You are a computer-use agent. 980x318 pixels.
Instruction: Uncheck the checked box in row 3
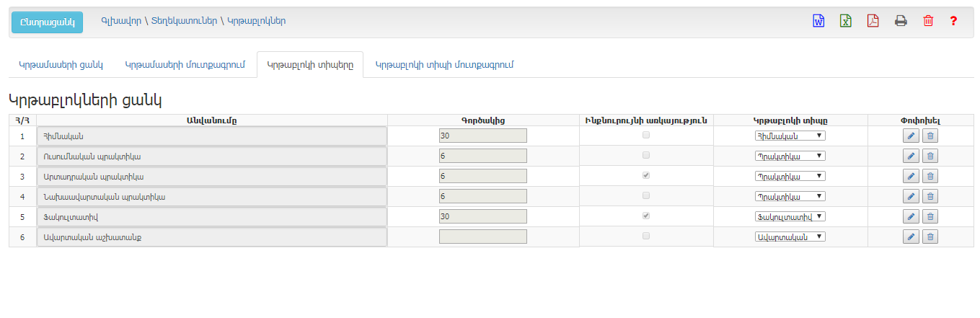[x=646, y=175]
